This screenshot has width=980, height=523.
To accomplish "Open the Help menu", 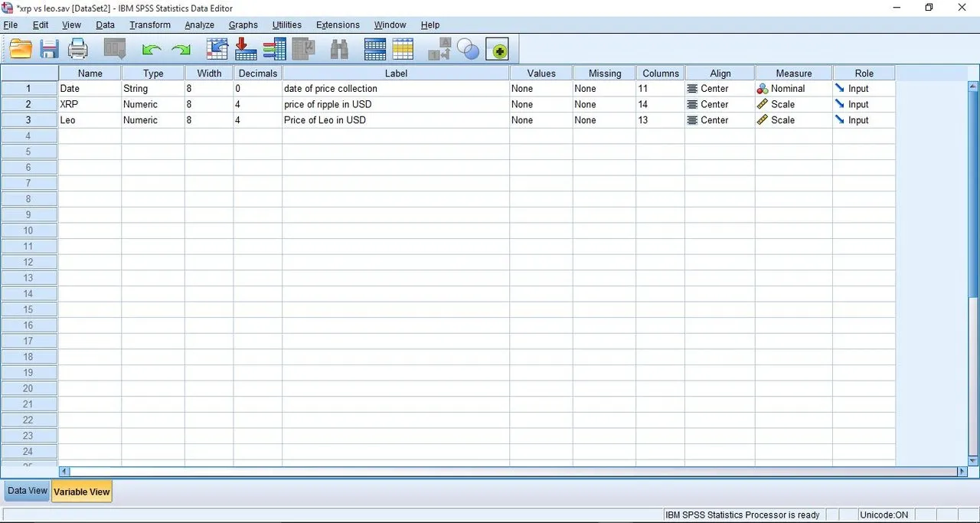I will 430,25.
